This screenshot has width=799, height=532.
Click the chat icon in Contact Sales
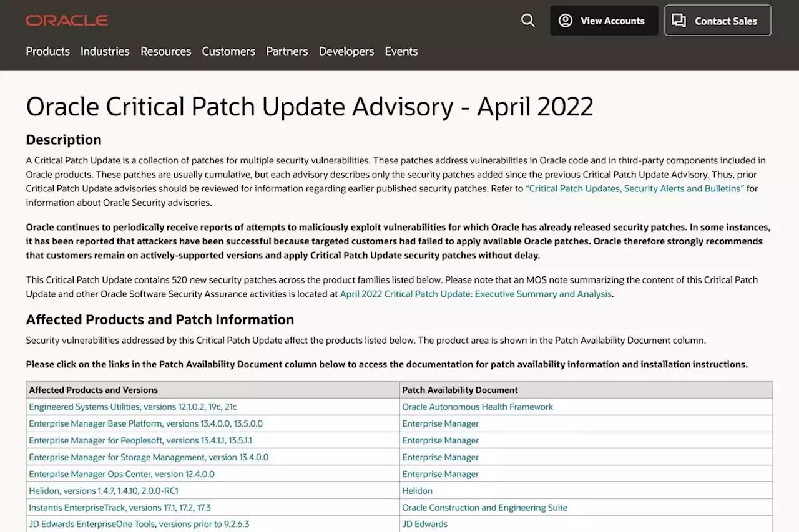click(679, 21)
